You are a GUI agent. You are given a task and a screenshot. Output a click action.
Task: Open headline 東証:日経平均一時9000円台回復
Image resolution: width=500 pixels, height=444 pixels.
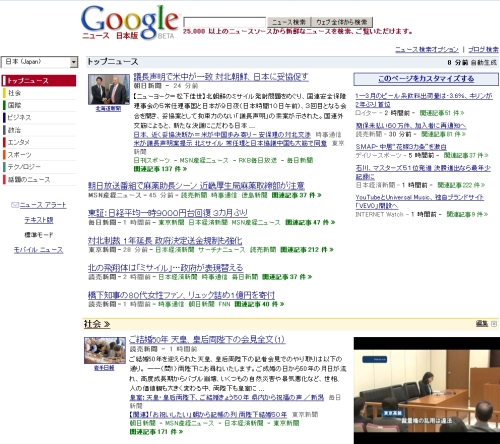click(168, 213)
